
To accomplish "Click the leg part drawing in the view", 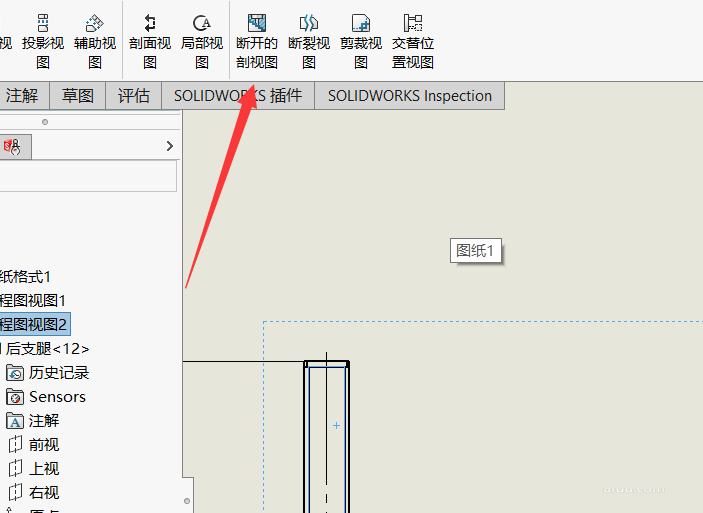I will 326,436.
